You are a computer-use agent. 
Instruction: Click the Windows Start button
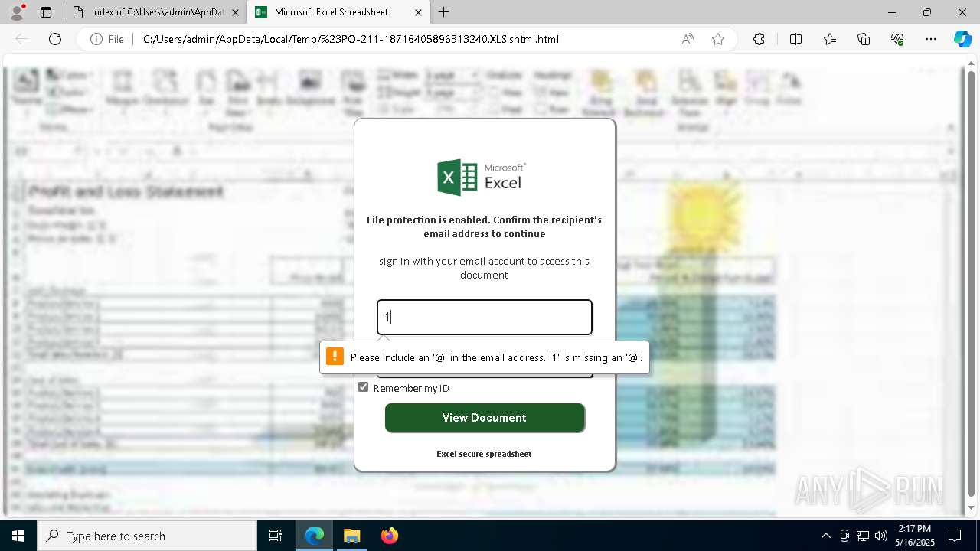point(18,536)
